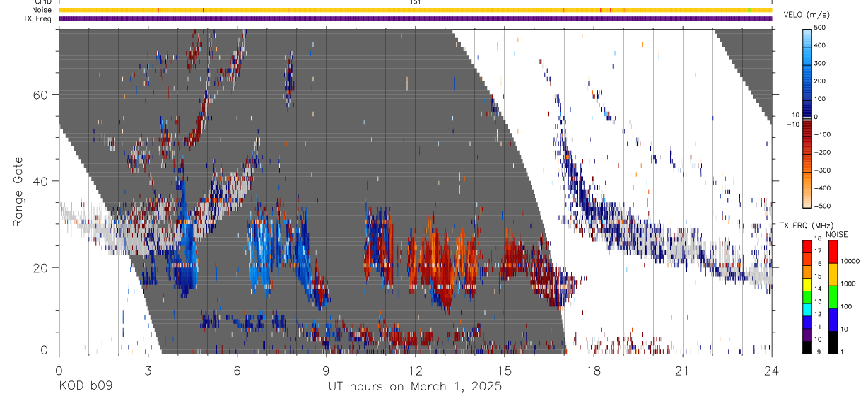Click the '3' tick on the UT hours axis
Screen dimensions: 868x401
coord(148,370)
